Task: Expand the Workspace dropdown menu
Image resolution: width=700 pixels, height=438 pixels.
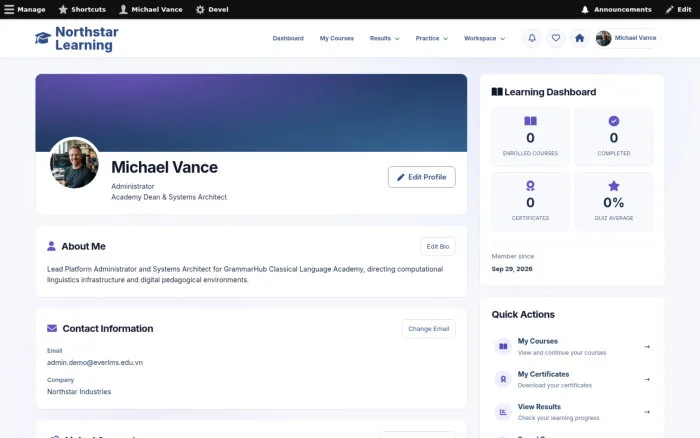Action: click(484, 38)
